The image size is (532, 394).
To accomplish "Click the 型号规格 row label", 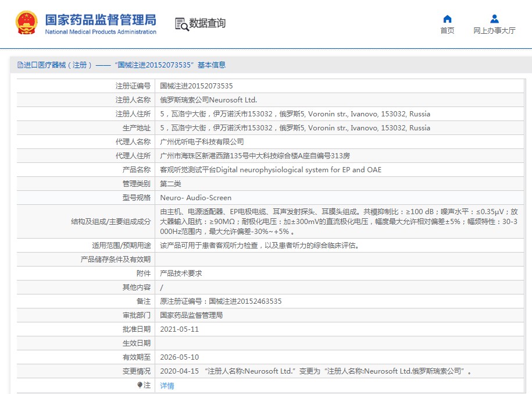I will pos(137,198).
